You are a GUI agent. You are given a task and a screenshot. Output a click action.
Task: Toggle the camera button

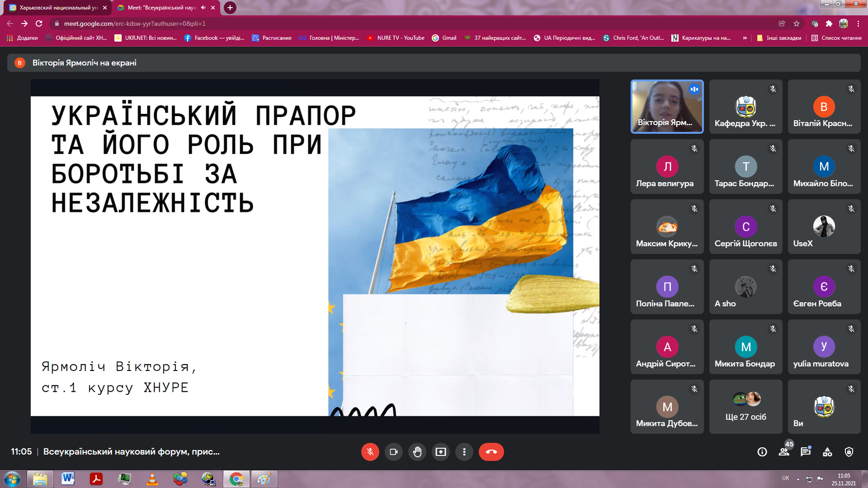point(393,452)
